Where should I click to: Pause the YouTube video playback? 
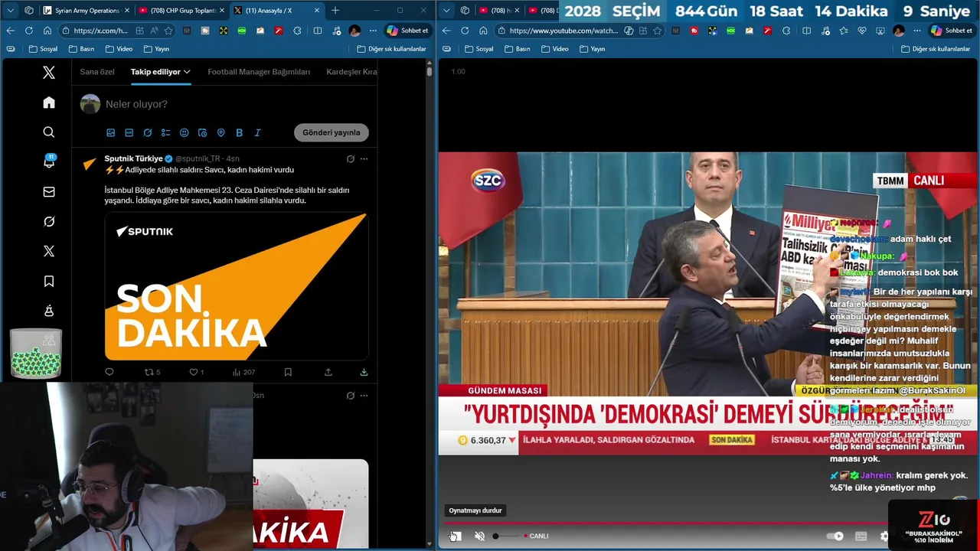[455, 536]
